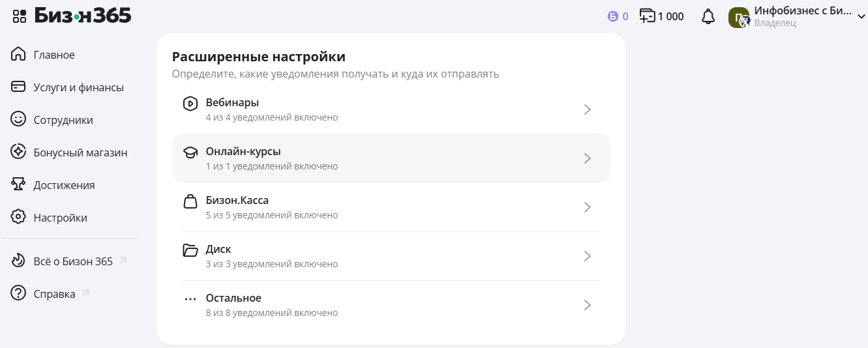Click the Онлайн-курсы graduation cap icon

click(x=190, y=152)
